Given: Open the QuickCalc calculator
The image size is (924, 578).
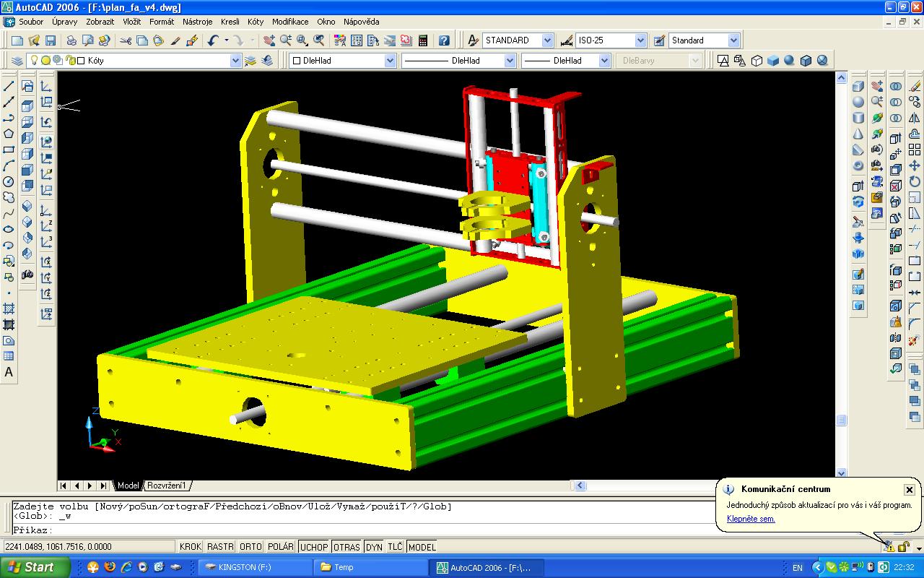Looking at the screenshot, I should point(423,40).
